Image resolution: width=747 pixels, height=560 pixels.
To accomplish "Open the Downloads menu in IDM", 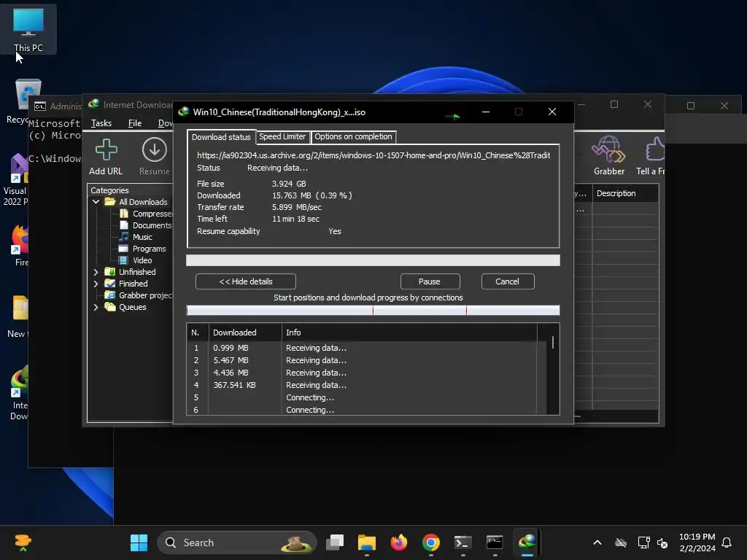I will point(165,123).
